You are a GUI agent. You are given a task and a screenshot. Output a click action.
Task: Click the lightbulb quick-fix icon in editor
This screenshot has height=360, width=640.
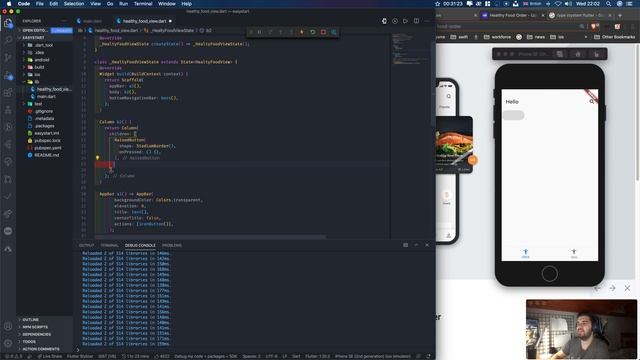pyautogui.click(x=97, y=158)
